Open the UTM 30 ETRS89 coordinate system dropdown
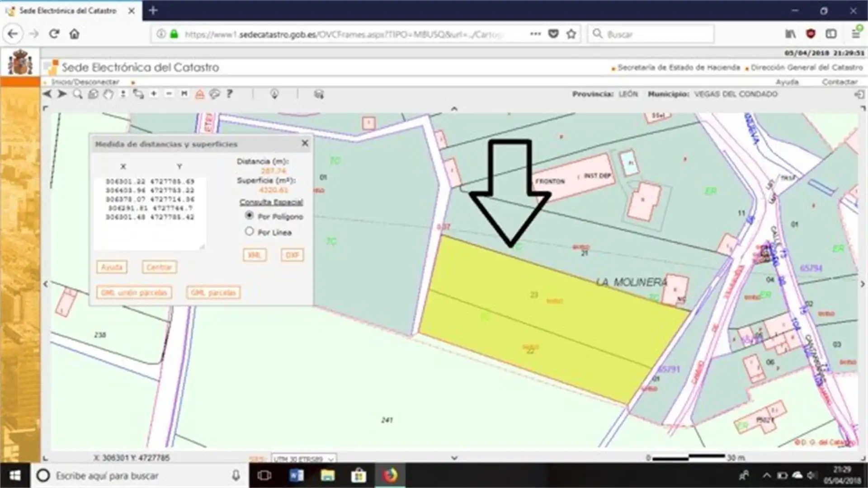This screenshot has width=868, height=488. click(x=303, y=459)
